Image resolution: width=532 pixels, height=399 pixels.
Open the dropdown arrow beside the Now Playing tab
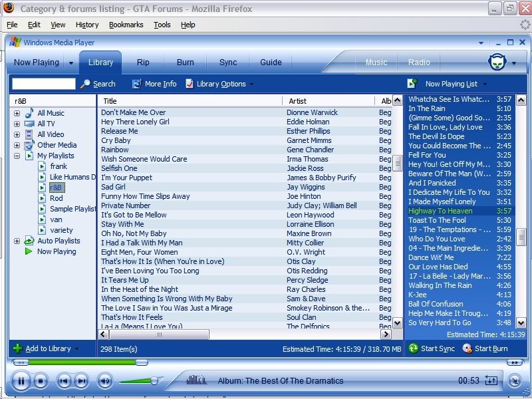pos(71,63)
